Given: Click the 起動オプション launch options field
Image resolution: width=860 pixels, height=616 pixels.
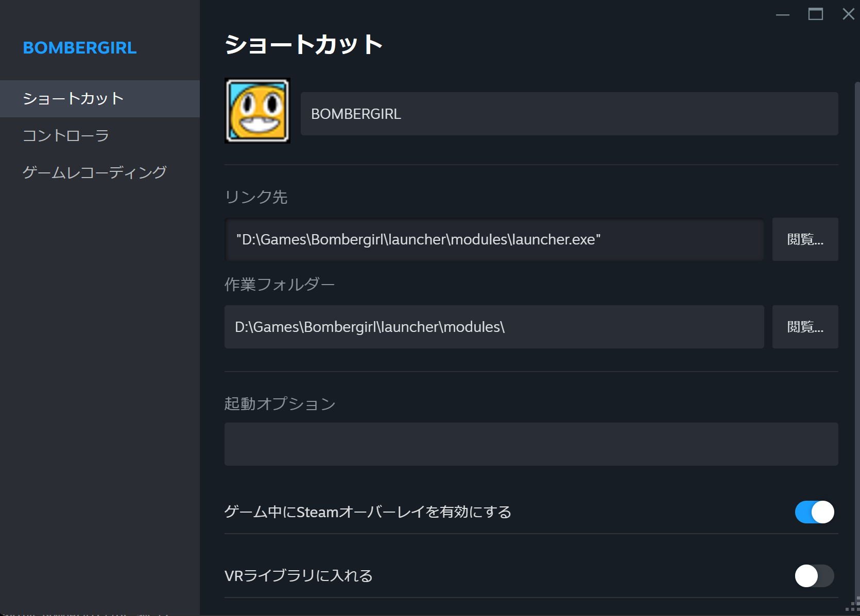Looking at the screenshot, I should [531, 444].
